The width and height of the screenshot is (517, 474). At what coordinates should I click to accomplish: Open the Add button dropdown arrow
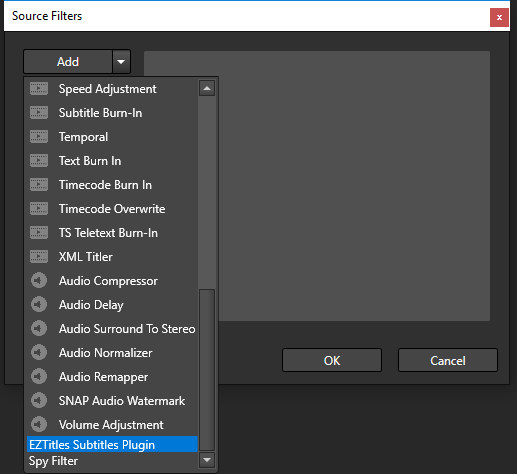121,62
